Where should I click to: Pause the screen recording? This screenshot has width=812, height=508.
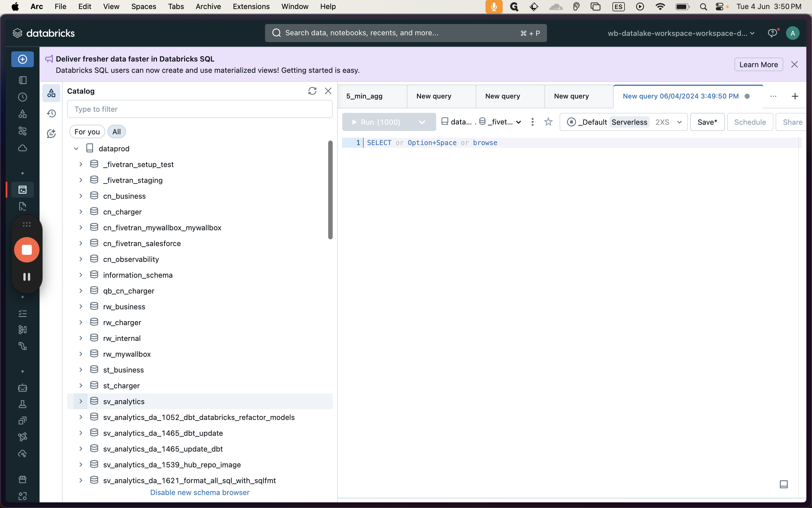[x=27, y=277]
